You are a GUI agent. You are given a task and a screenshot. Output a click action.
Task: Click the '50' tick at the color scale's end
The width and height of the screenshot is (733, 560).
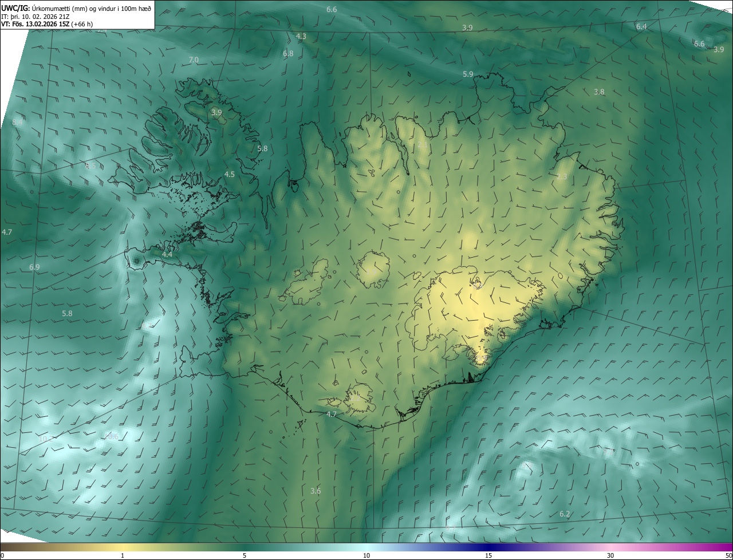click(x=728, y=555)
